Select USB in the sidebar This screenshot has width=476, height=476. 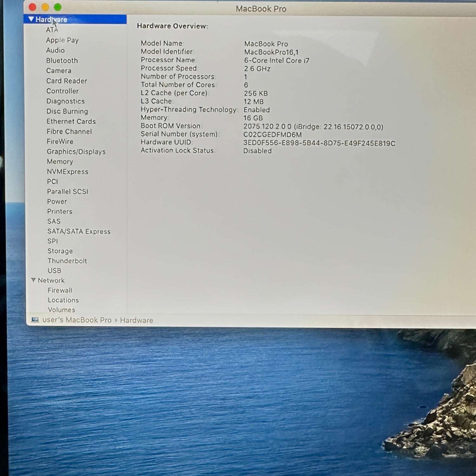(54, 270)
